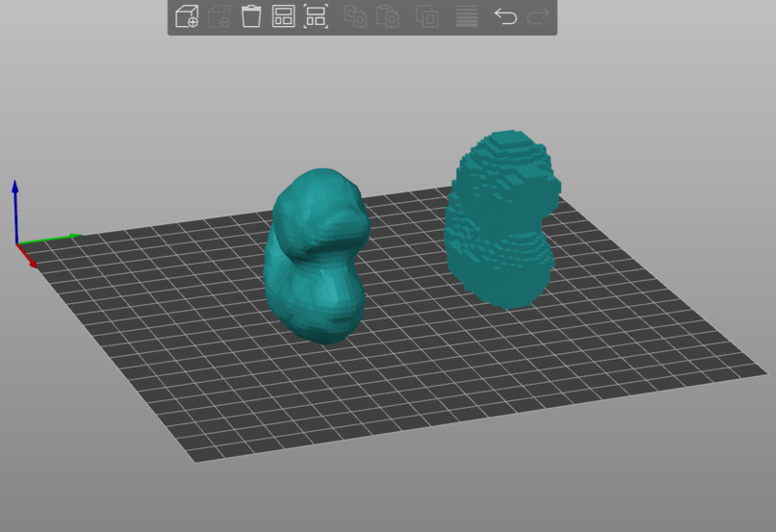Click the Arrange objects icon
The width and height of the screenshot is (776, 532).
[x=283, y=16]
